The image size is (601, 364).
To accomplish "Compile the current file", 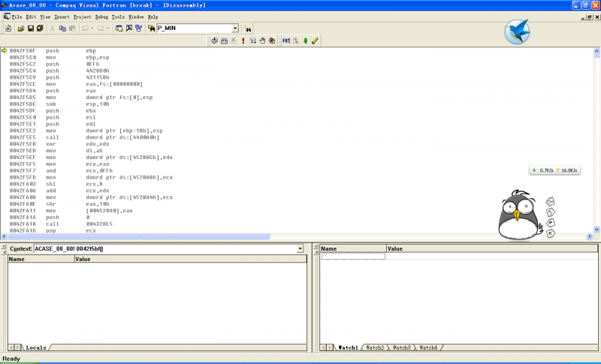I will 215,41.
